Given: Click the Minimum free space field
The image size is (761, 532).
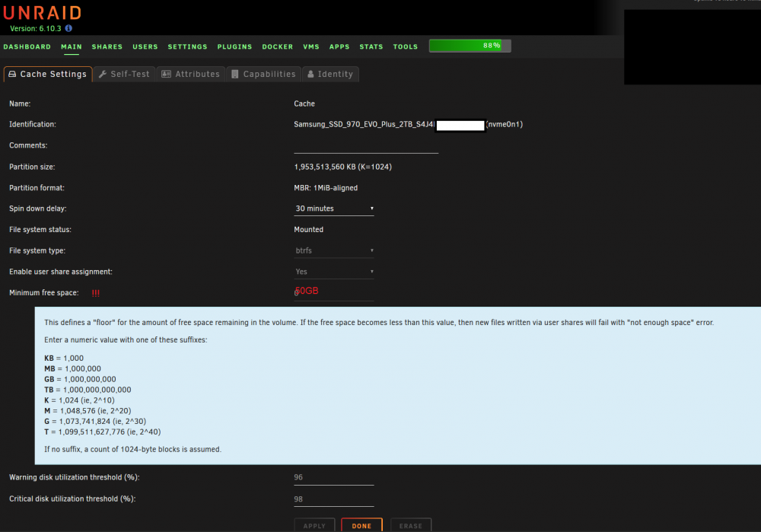Looking at the screenshot, I should (x=334, y=293).
